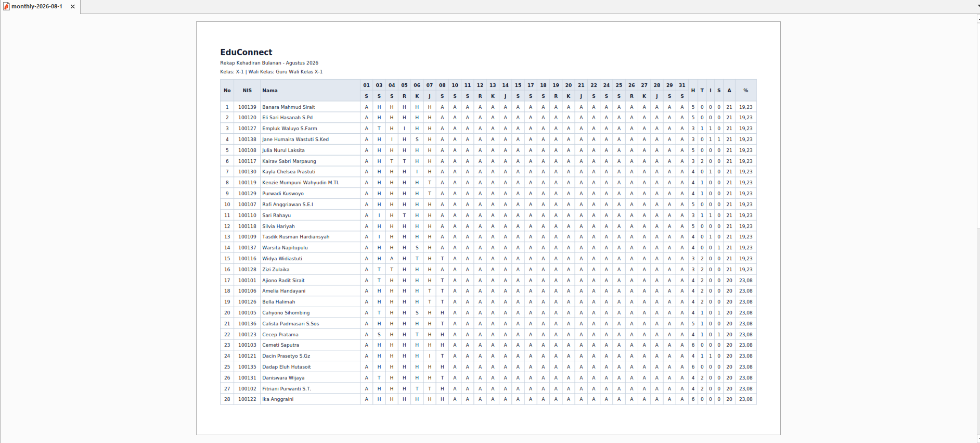The width and height of the screenshot is (980, 443).
Task: Click the name Cahyono Sihombing
Action: 286,313
